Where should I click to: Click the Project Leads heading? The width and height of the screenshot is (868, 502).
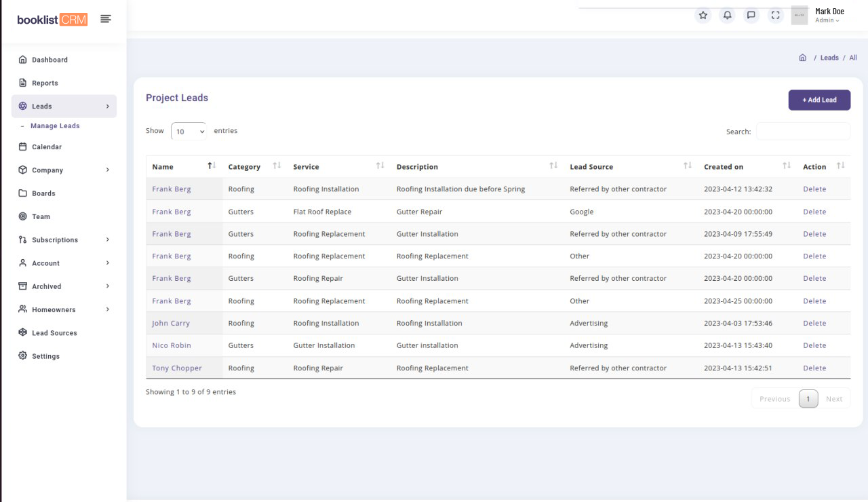point(177,98)
